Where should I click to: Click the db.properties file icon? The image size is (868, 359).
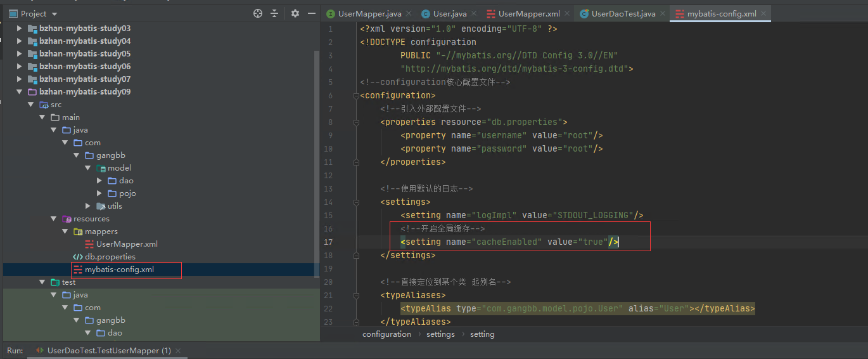78,257
